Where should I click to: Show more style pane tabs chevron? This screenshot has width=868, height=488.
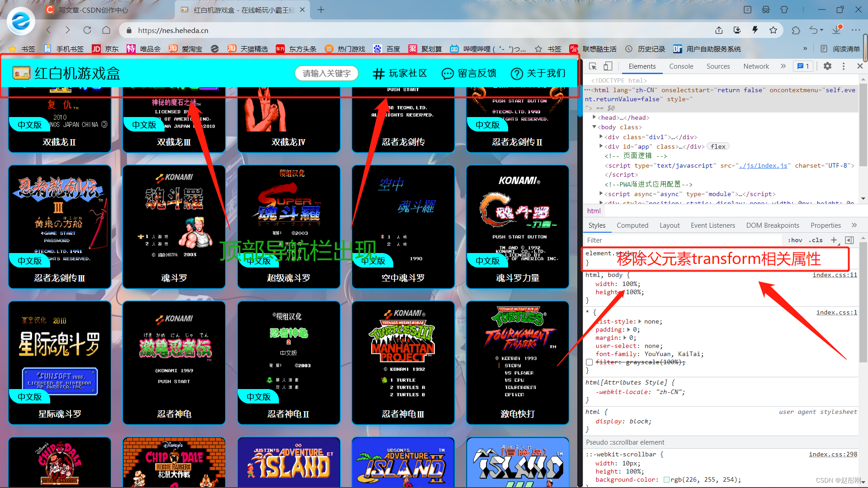[x=854, y=225]
